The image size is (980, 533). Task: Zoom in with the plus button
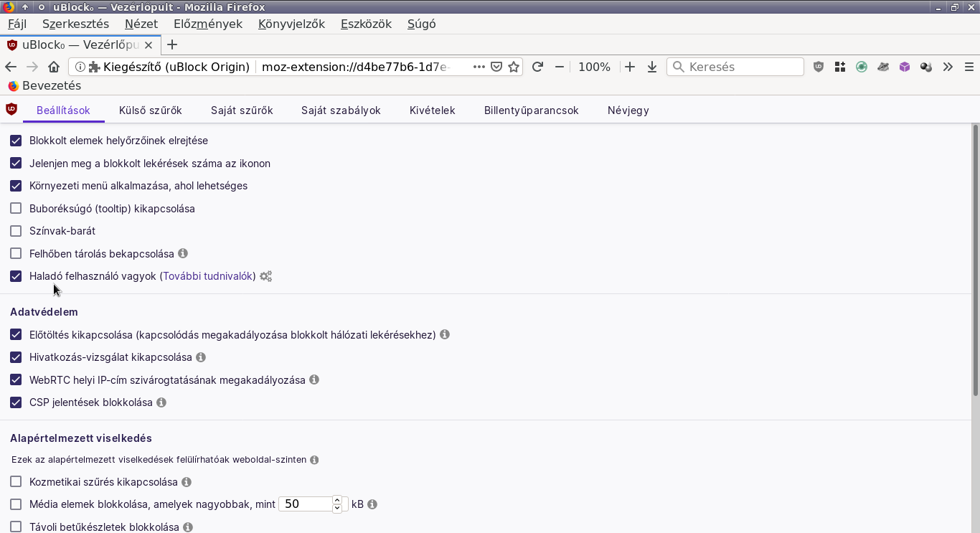pyautogui.click(x=630, y=67)
